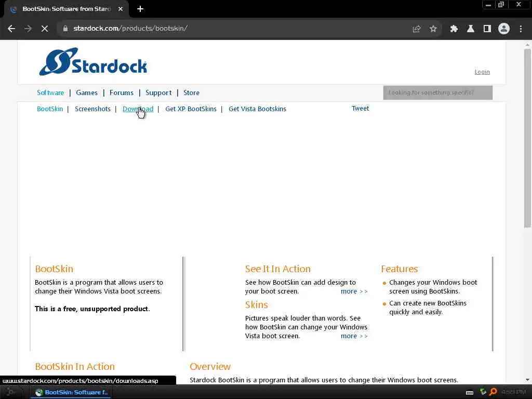Open Get Vista Bootskins link
This screenshot has width=532, height=399.
click(257, 109)
